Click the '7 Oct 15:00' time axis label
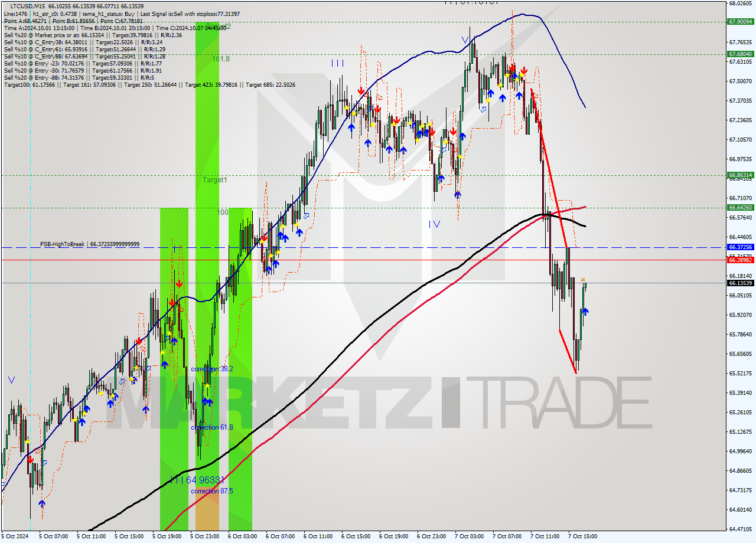This screenshot has width=756, height=543. tap(583, 537)
